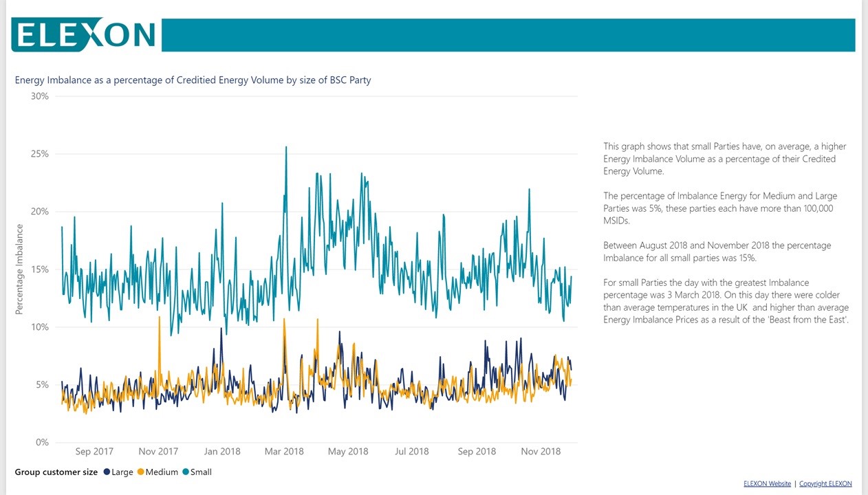Select the Sep 2017 x-axis label
This screenshot has height=495, width=868.
click(x=94, y=452)
